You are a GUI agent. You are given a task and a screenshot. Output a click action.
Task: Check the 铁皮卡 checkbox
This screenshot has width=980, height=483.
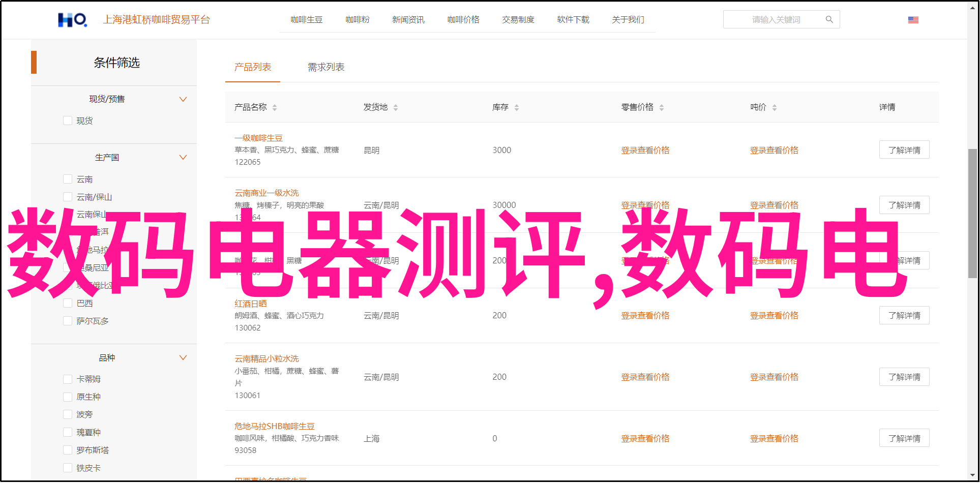(68, 468)
